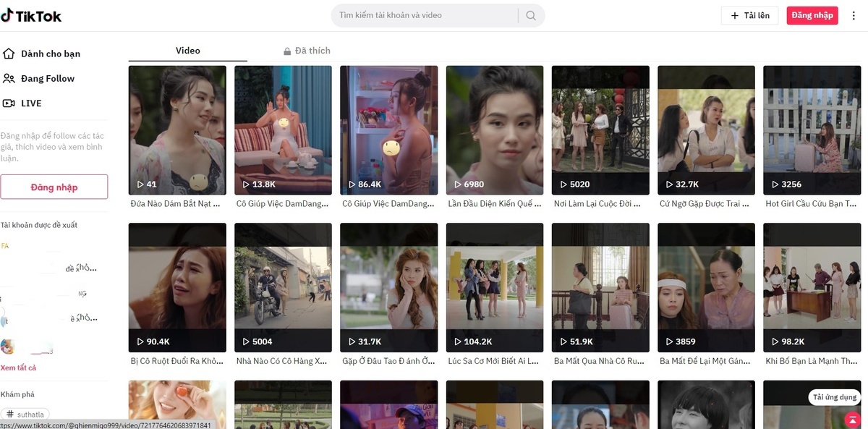This screenshot has height=429, width=868.
Task: Click the play count icon on the 86.4K video
Action: point(352,184)
